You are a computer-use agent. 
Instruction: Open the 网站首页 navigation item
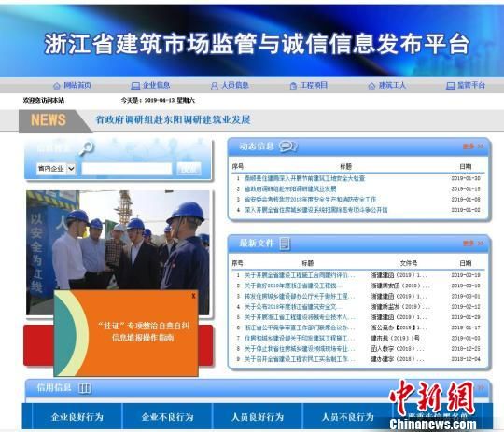(72, 85)
